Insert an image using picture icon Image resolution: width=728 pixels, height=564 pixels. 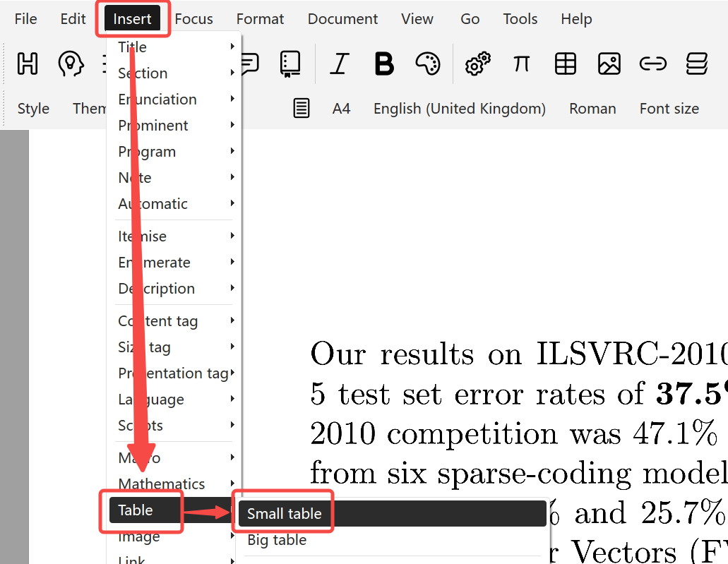[609, 64]
